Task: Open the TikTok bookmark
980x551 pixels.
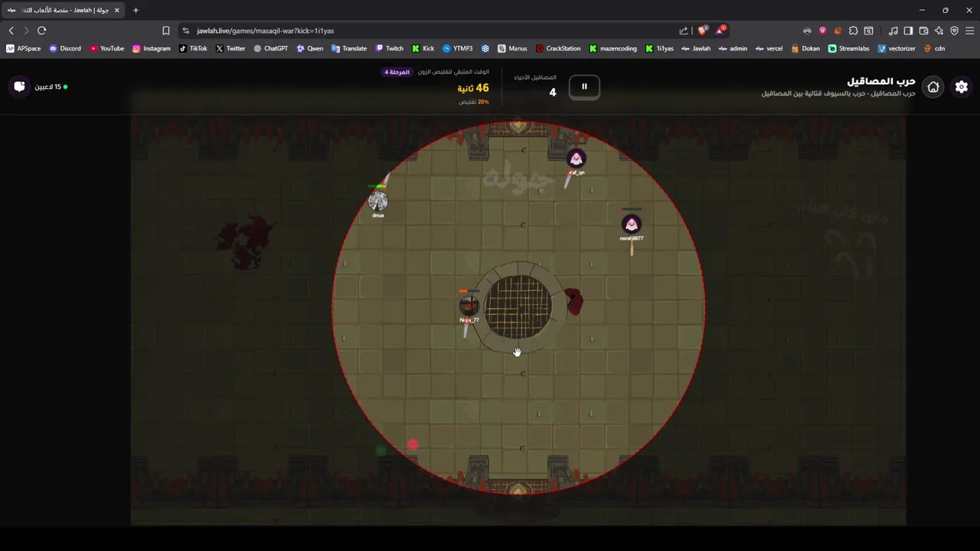Action: pos(192,48)
